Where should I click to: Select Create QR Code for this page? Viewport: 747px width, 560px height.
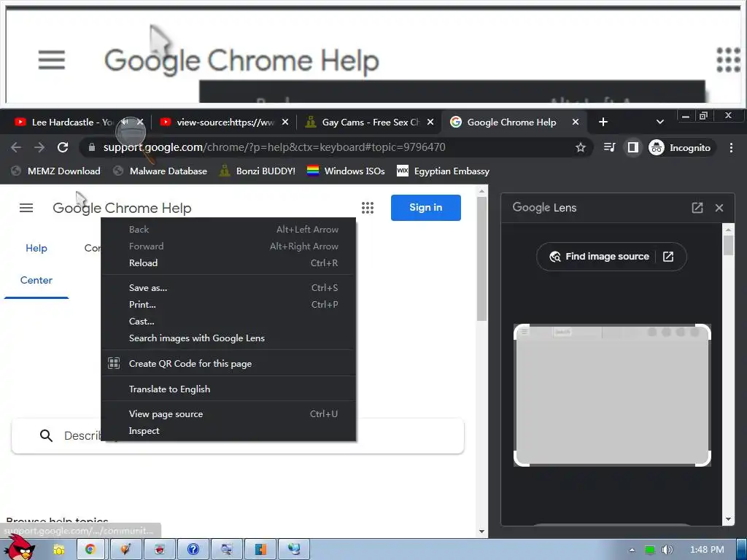point(228,363)
